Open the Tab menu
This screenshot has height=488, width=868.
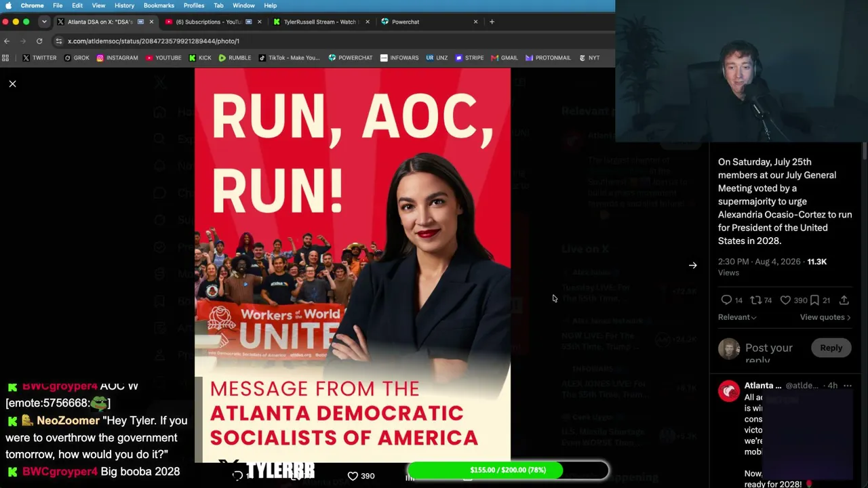pyautogui.click(x=218, y=5)
